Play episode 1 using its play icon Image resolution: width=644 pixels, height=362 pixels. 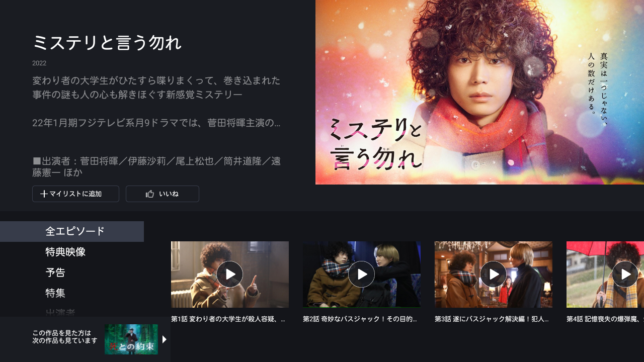230,275
